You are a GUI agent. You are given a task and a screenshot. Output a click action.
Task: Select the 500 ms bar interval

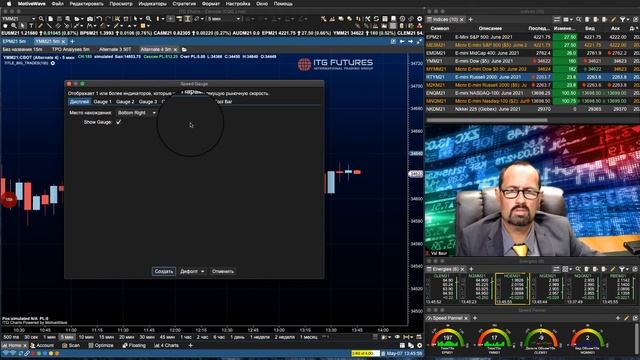11,337
